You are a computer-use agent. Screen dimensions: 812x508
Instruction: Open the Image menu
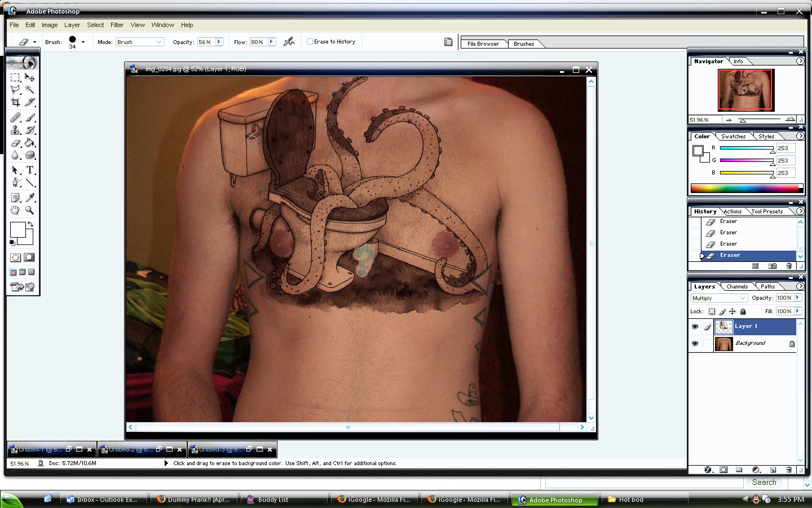click(x=50, y=25)
